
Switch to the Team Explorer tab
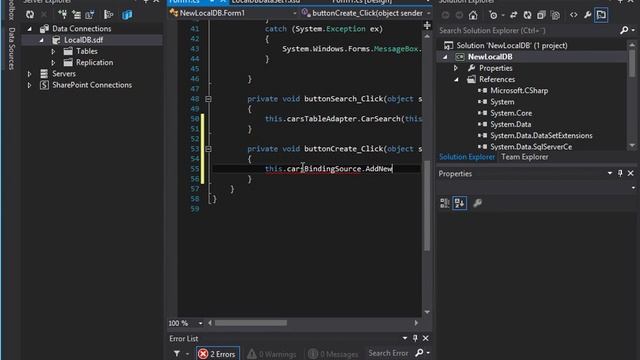pyautogui.click(x=525, y=157)
